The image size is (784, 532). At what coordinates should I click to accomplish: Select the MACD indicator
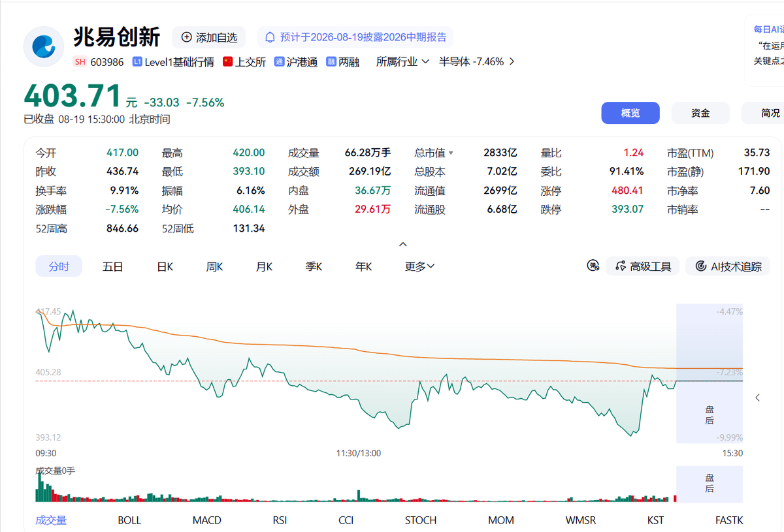point(207,520)
